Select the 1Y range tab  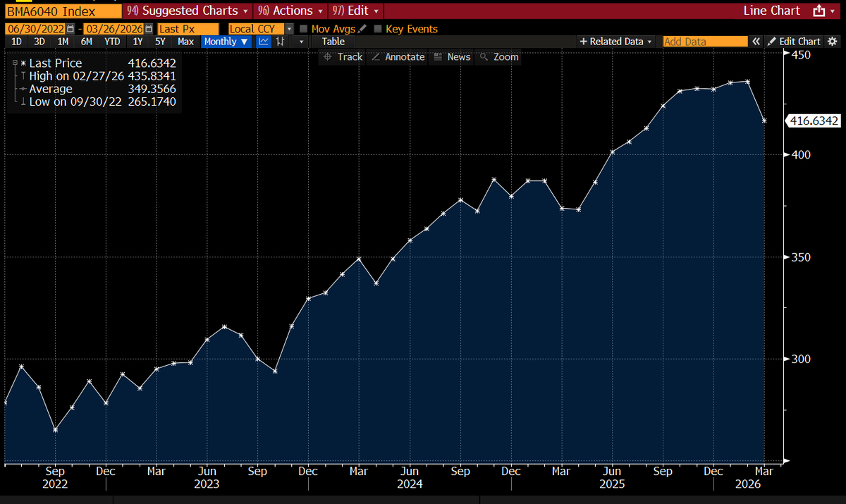coord(137,42)
